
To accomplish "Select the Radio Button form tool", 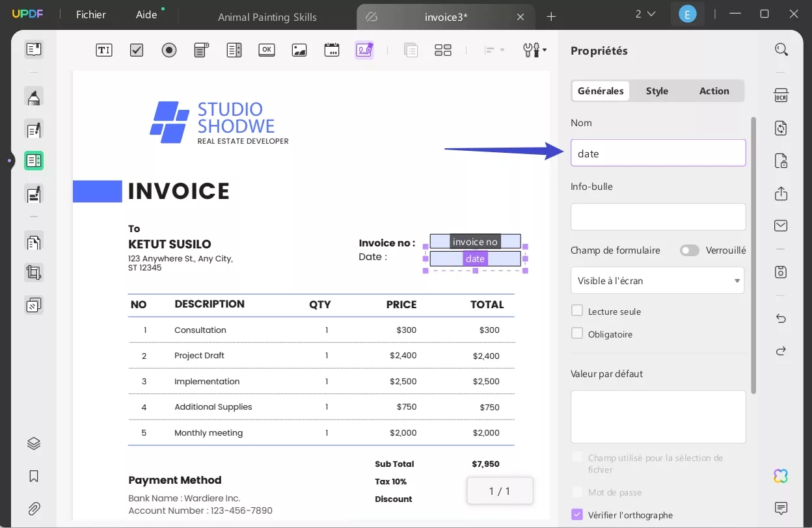I will (x=169, y=50).
